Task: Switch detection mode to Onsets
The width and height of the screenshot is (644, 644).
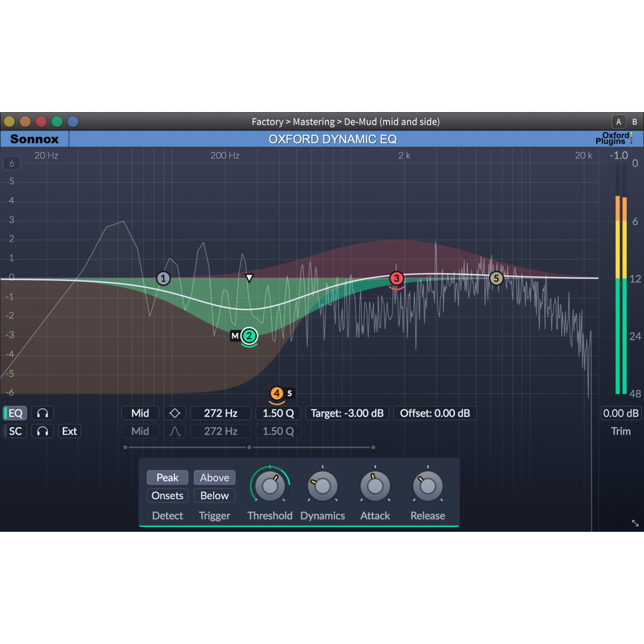Action: coord(167,495)
